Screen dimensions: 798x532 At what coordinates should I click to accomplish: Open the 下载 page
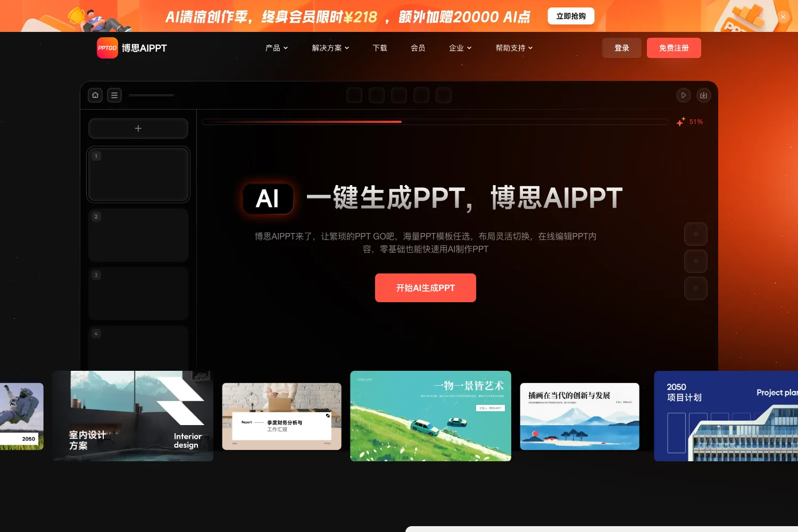[x=380, y=48]
